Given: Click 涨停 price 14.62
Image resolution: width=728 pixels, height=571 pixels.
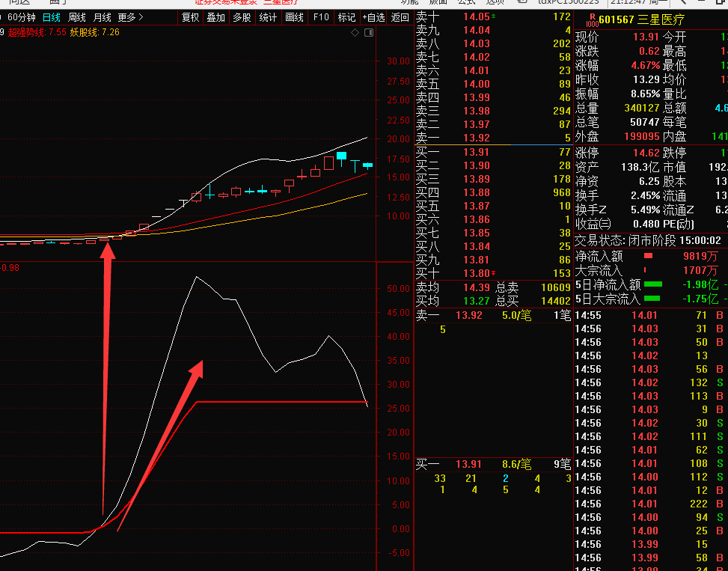Looking at the screenshot, I should (646, 153).
